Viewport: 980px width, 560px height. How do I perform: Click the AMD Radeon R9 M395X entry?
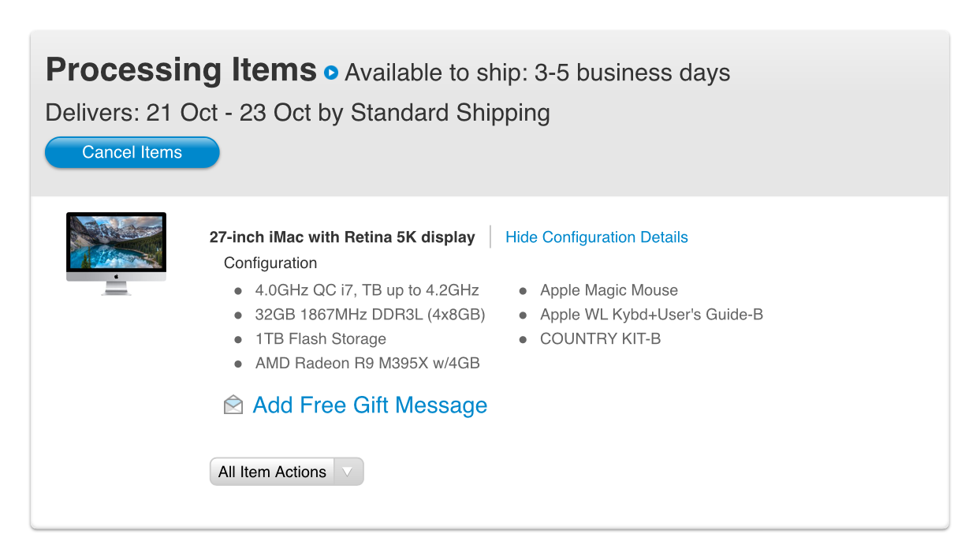pos(367,364)
